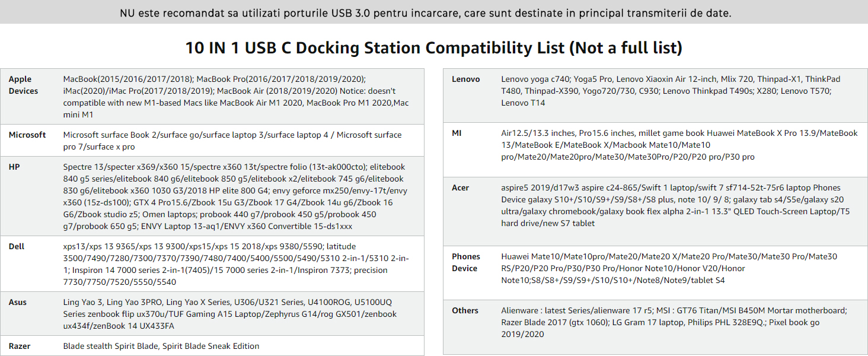The height and width of the screenshot is (356, 868).
Task: Select the 'Lenovo' row label
Action: coord(466,79)
